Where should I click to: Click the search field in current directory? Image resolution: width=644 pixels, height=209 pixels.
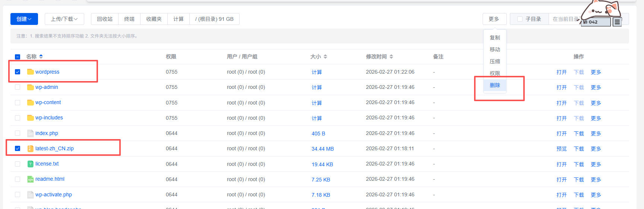point(565,19)
